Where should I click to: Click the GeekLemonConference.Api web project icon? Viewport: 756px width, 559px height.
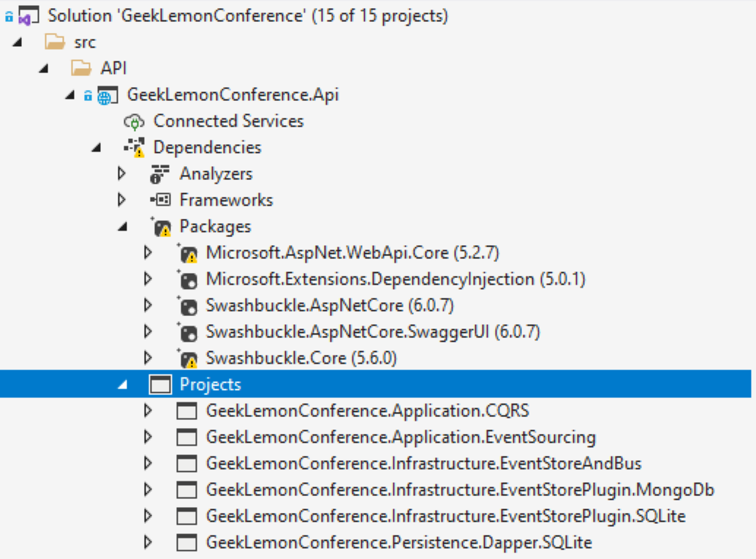point(107,95)
